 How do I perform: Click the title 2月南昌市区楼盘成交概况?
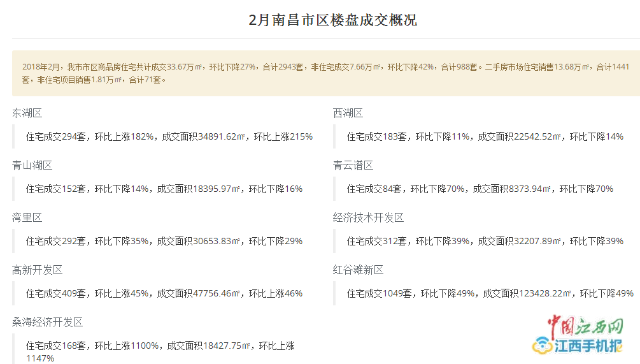[x=333, y=20]
